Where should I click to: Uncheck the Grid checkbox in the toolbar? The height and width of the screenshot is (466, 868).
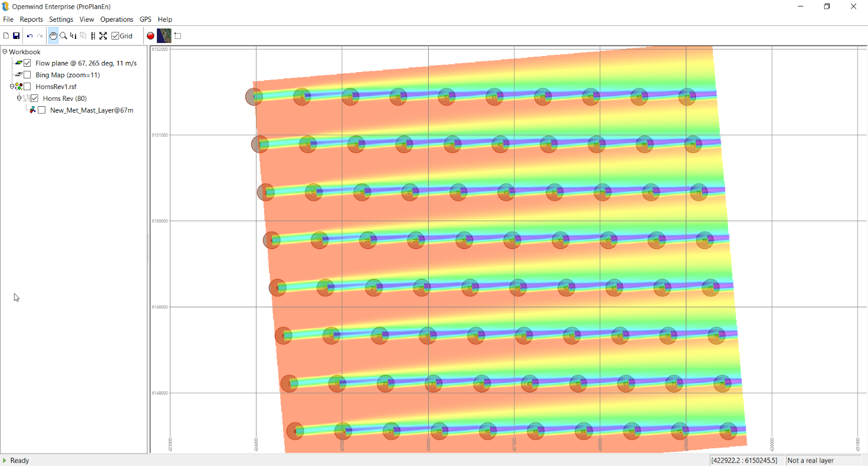pos(115,36)
